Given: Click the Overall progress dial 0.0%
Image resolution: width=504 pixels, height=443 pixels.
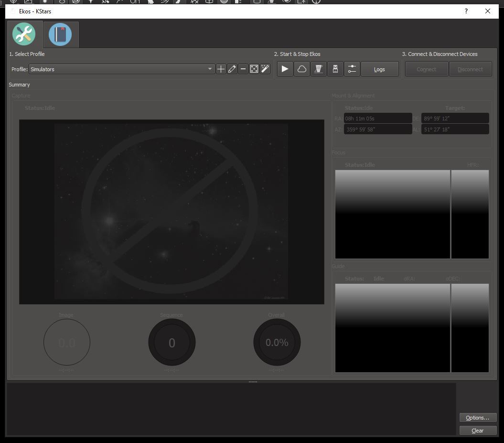Looking at the screenshot, I should [x=277, y=342].
